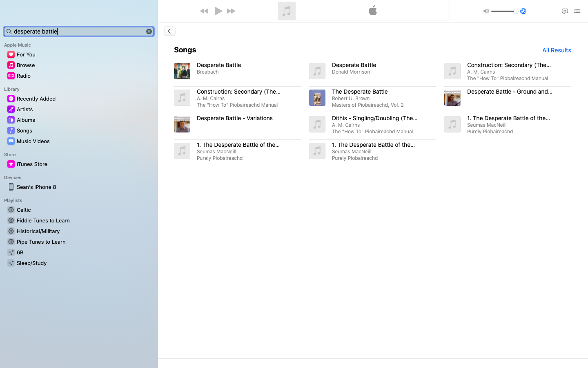This screenshot has height=368, width=588.
Task: Click Masters of Piobaireachd Vol. 2 artwork
Action: click(317, 98)
